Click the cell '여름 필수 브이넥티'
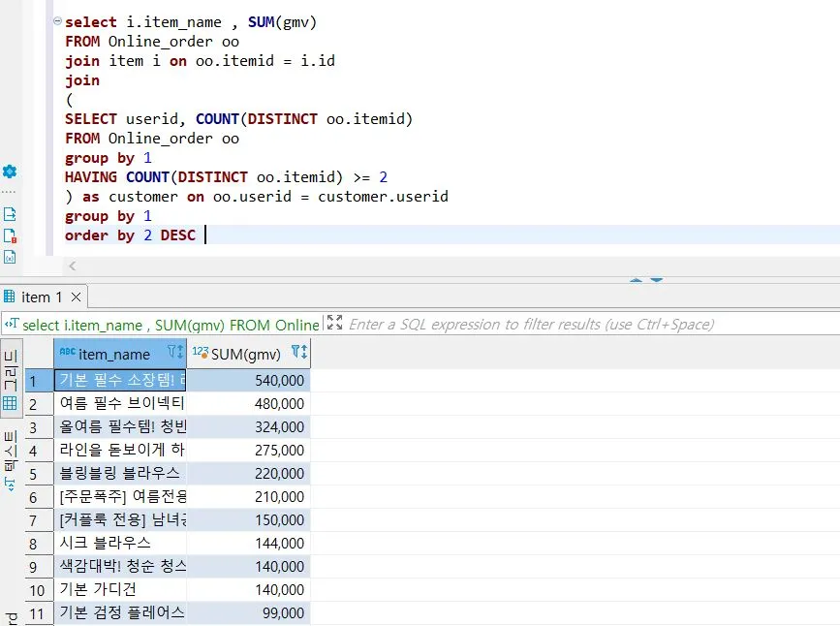840x626 pixels. (x=120, y=403)
